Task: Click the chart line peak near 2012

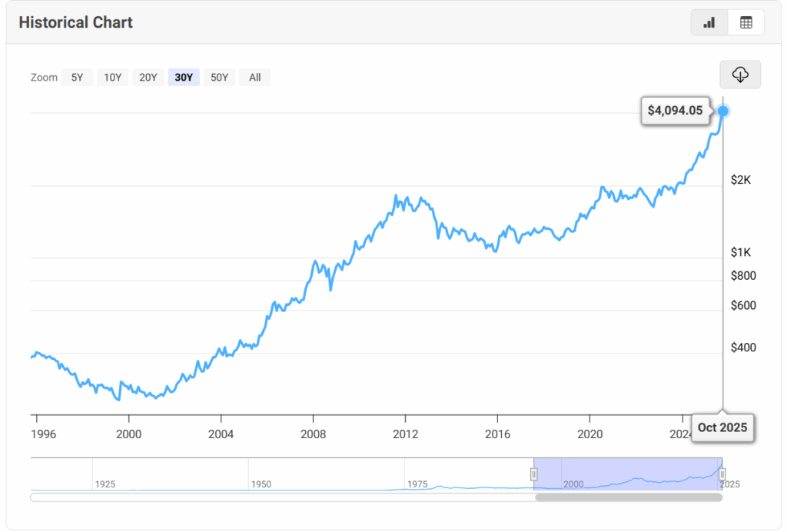Action: point(396,196)
